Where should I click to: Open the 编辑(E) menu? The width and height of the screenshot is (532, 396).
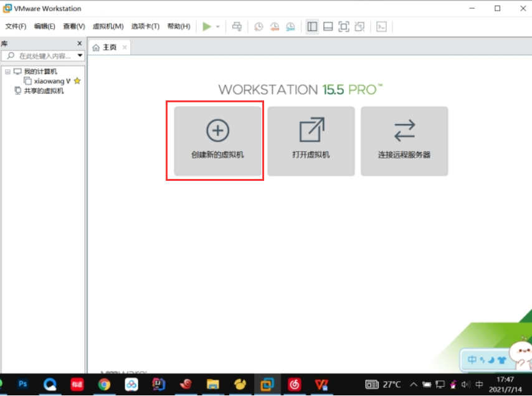(x=44, y=26)
